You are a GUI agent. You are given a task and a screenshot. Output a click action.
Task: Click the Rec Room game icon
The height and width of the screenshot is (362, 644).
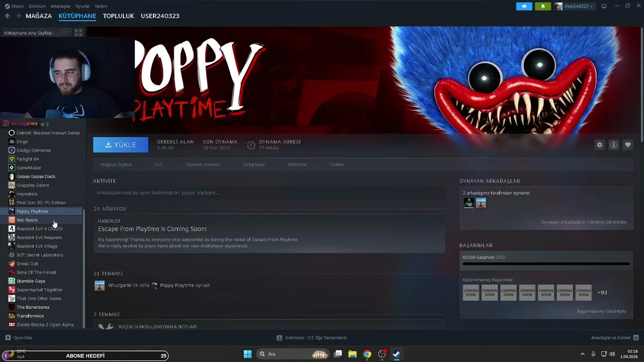(x=12, y=220)
